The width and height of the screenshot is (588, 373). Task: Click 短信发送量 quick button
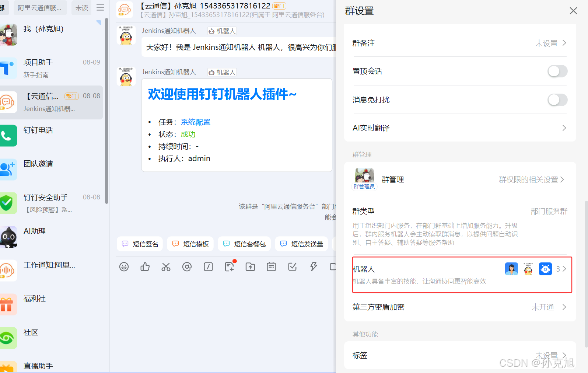pos(301,244)
